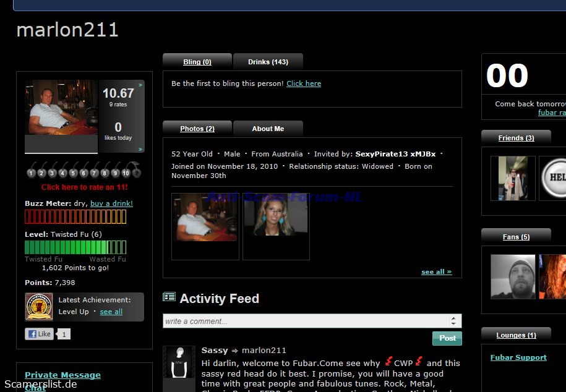The height and width of the screenshot is (392, 566).
Task: Expand rates panel with top arrow
Action: click(x=140, y=85)
